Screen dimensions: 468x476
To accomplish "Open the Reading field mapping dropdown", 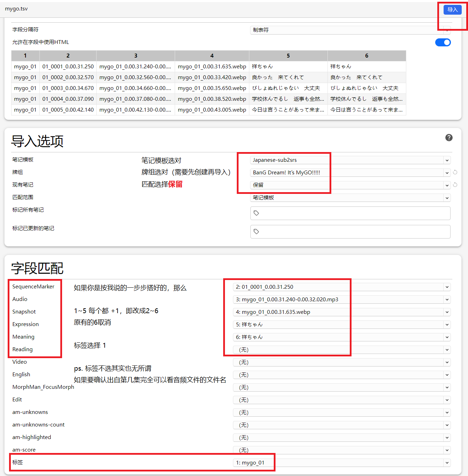I will click(x=341, y=350).
